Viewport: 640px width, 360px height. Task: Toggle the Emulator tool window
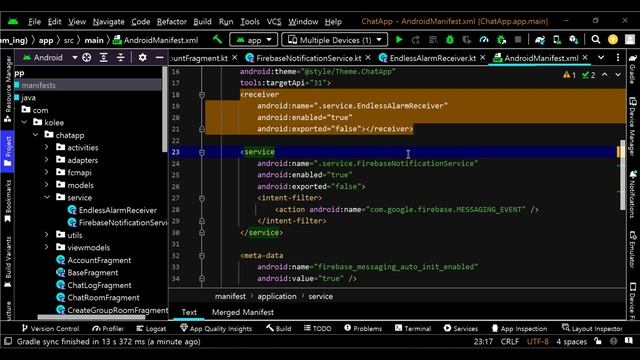click(633, 249)
